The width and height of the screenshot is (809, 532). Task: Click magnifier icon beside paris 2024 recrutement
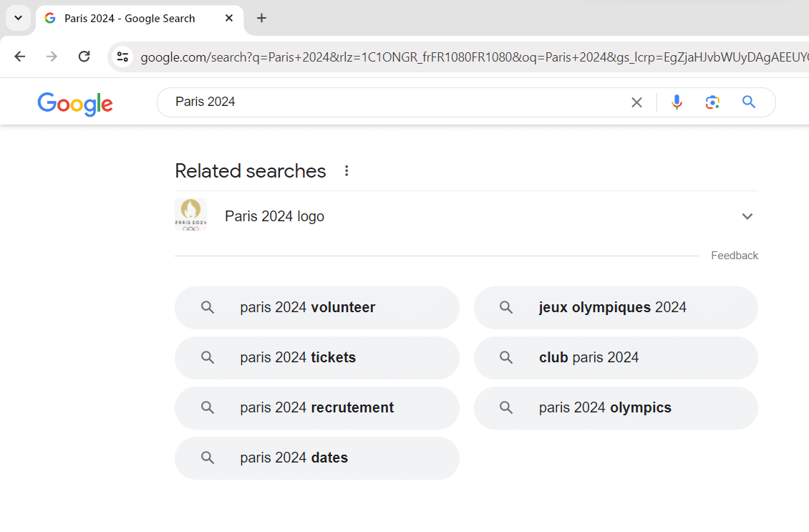coord(208,407)
